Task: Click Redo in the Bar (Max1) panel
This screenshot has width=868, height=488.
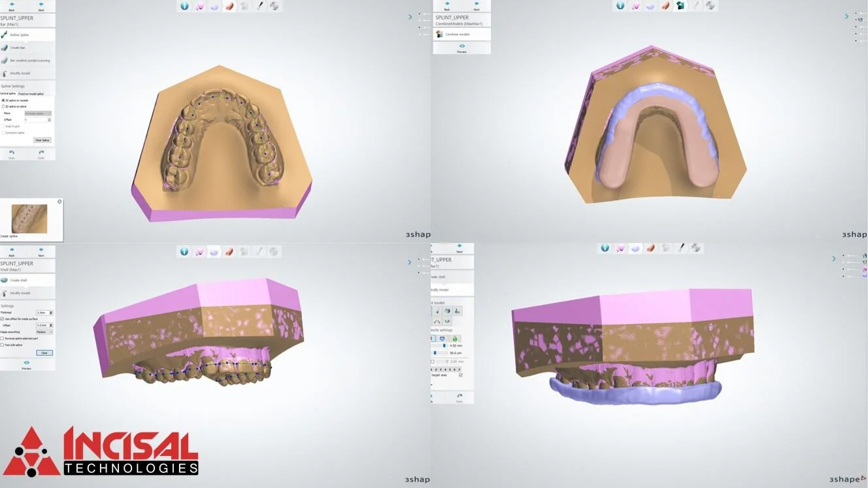Action: (x=41, y=154)
